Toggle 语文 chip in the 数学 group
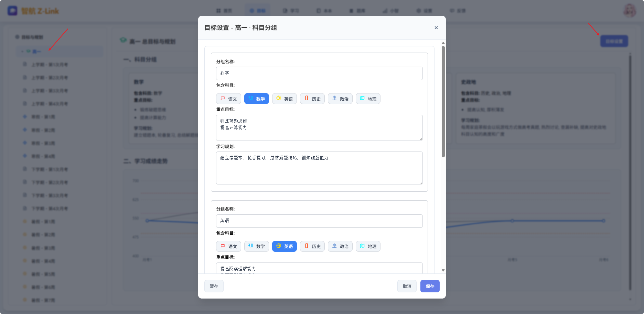The image size is (644, 314). point(229,99)
